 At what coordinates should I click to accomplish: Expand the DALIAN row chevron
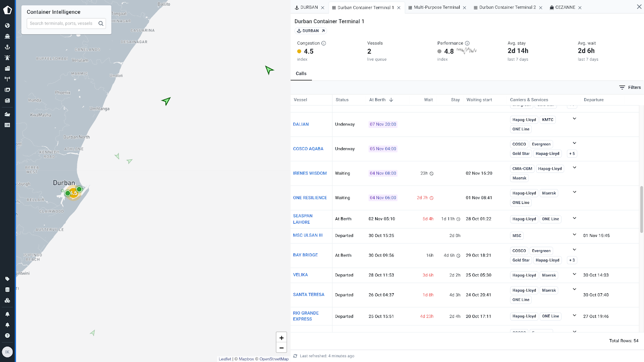(x=574, y=119)
